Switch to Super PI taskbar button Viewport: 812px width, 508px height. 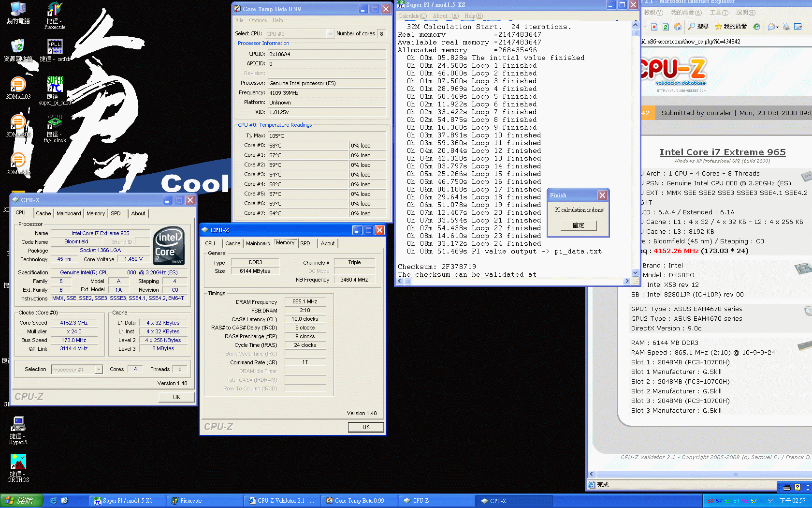[128, 501]
